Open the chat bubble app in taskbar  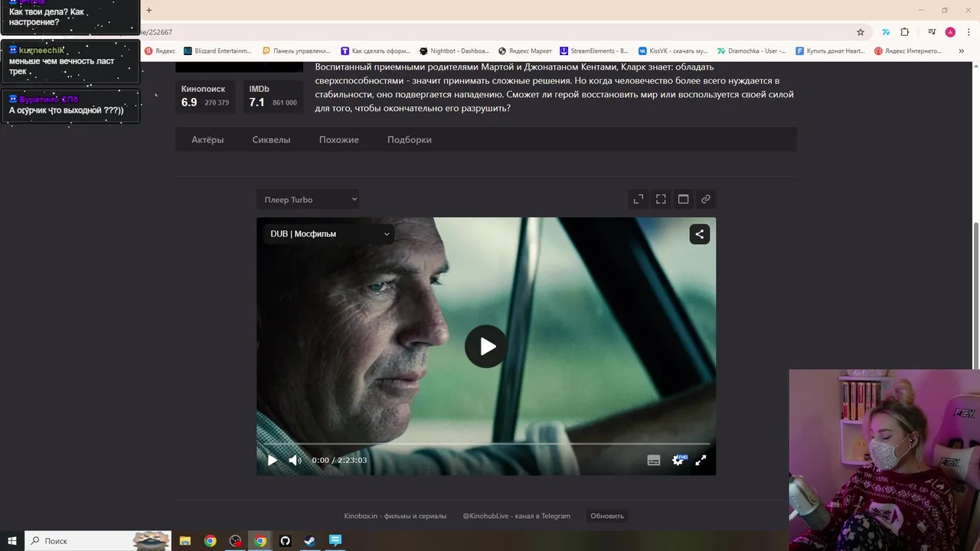[335, 540]
